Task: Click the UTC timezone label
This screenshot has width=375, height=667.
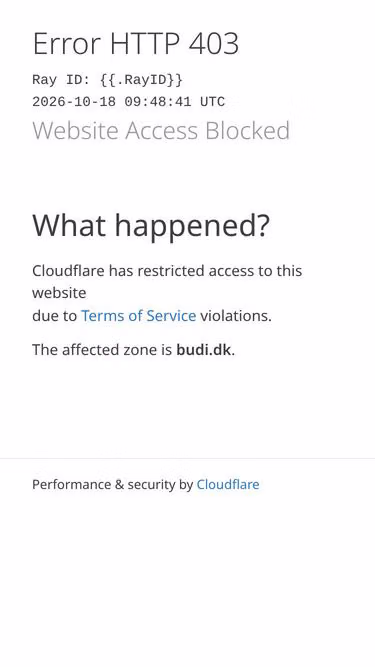Action: 212,102
